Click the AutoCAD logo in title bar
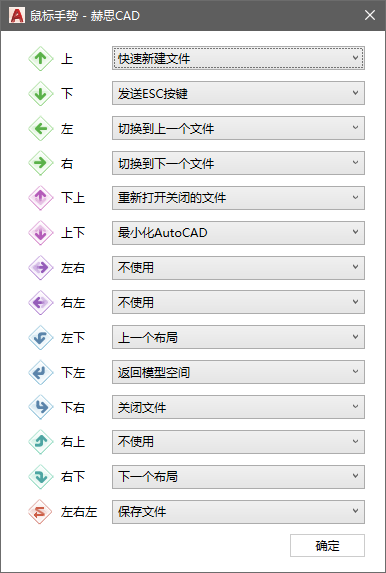 [17, 15]
